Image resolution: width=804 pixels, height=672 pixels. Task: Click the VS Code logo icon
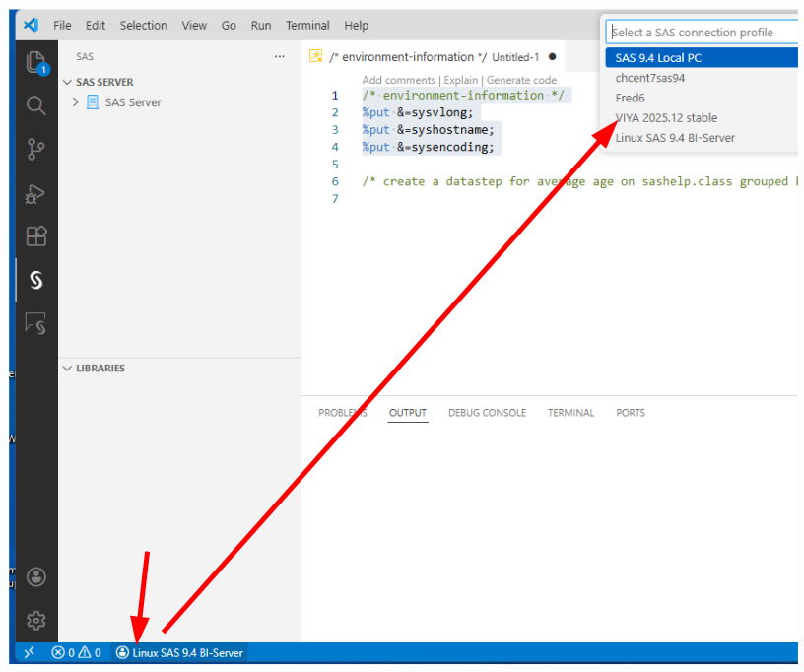click(32, 25)
